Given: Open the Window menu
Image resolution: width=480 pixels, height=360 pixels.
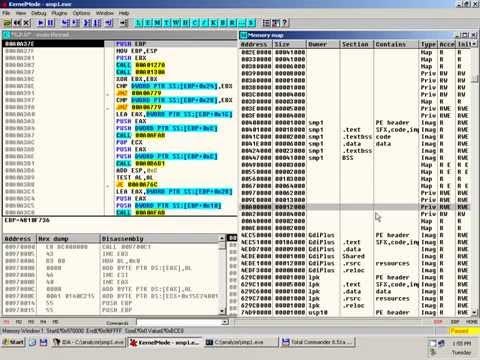Looking at the screenshot, I should [x=105, y=13].
